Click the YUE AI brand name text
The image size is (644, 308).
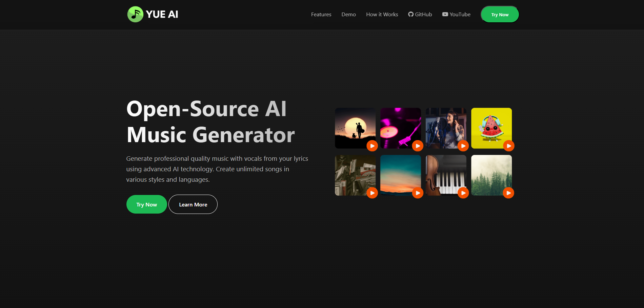[x=162, y=14]
